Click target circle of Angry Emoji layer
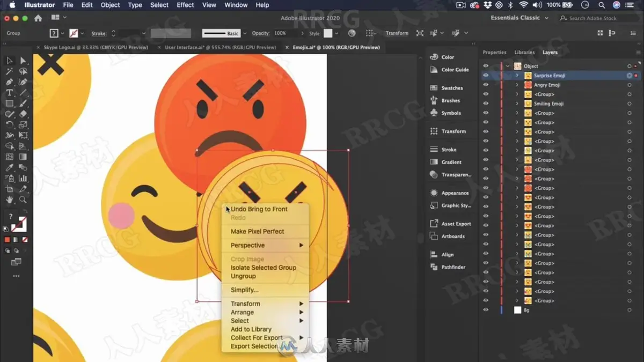 (x=629, y=85)
